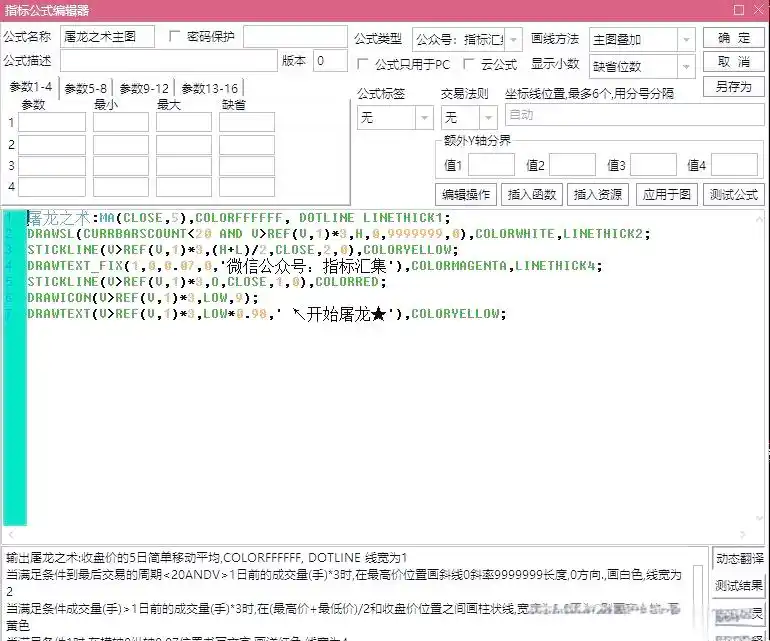Close the 指标公式编辑器 window
This screenshot has width=770, height=641.
(x=759, y=10)
